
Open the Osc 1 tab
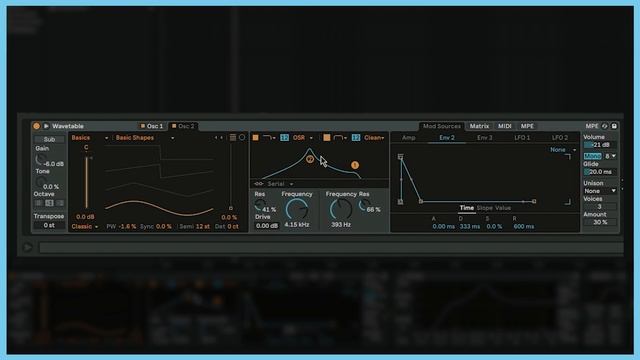pyautogui.click(x=155, y=126)
